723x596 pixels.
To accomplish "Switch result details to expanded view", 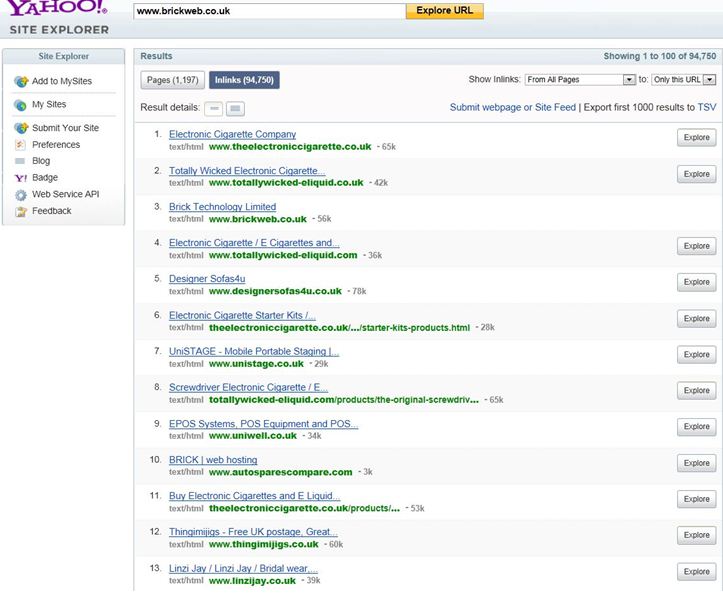I will 235,107.
